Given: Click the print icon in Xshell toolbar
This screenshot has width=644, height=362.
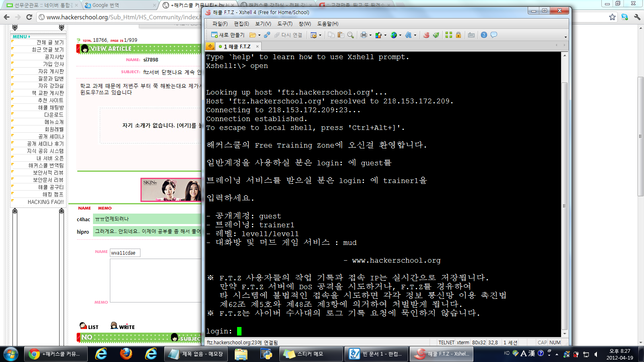Looking at the screenshot, I should point(363,35).
